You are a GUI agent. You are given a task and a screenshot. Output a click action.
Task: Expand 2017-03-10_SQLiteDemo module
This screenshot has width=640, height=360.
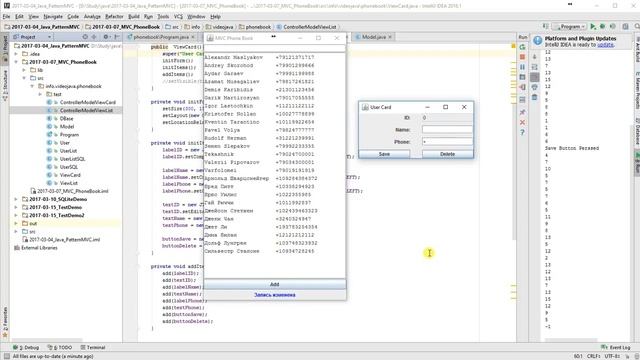(x=16, y=199)
